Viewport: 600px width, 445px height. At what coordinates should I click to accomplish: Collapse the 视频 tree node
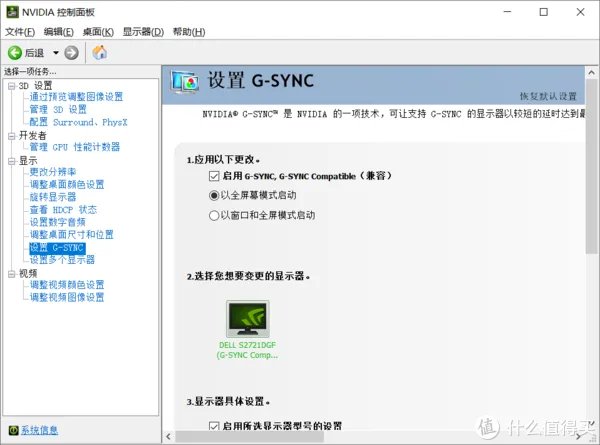(x=11, y=274)
